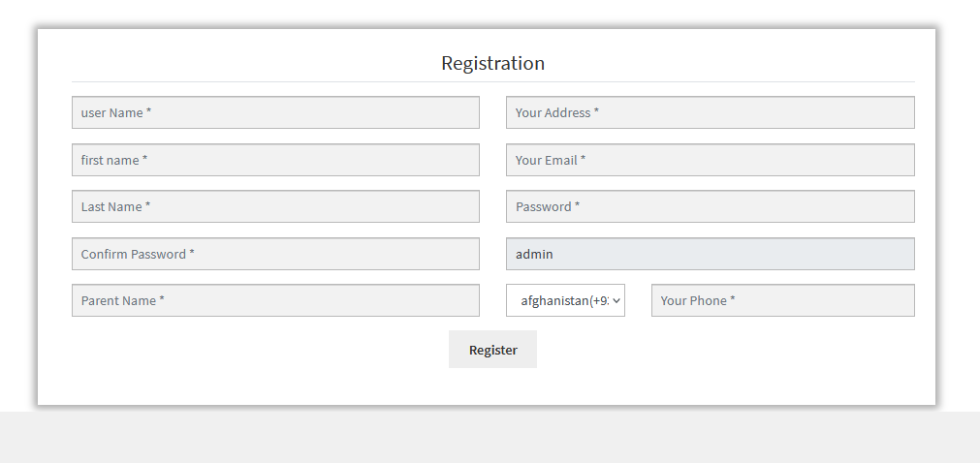Viewport: 980px width, 463px height.
Task: Focus the first name text box
Action: 275,160
